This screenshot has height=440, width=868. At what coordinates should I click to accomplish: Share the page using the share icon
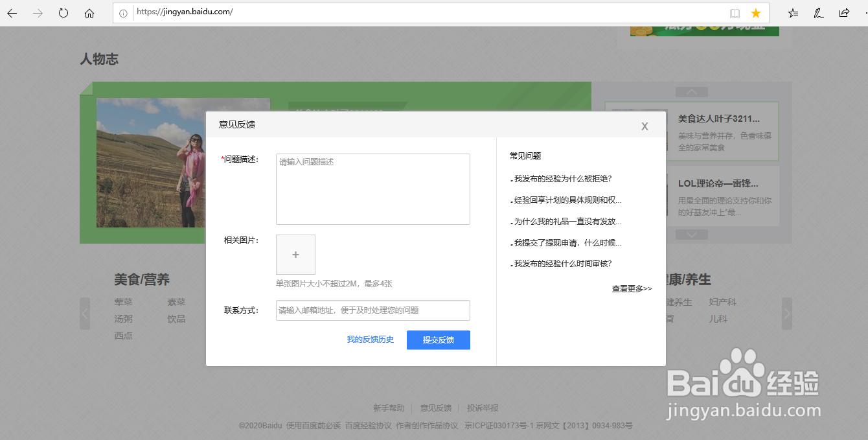tap(843, 12)
